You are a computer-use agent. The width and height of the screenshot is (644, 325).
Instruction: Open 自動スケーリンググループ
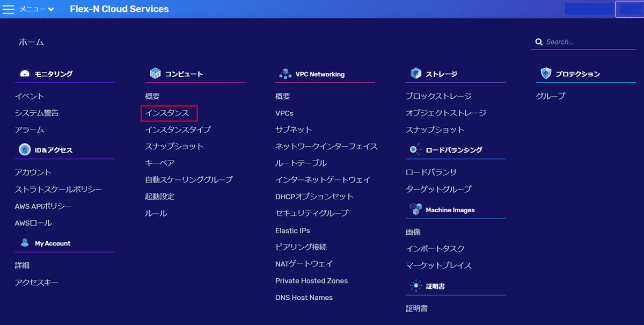(x=189, y=179)
